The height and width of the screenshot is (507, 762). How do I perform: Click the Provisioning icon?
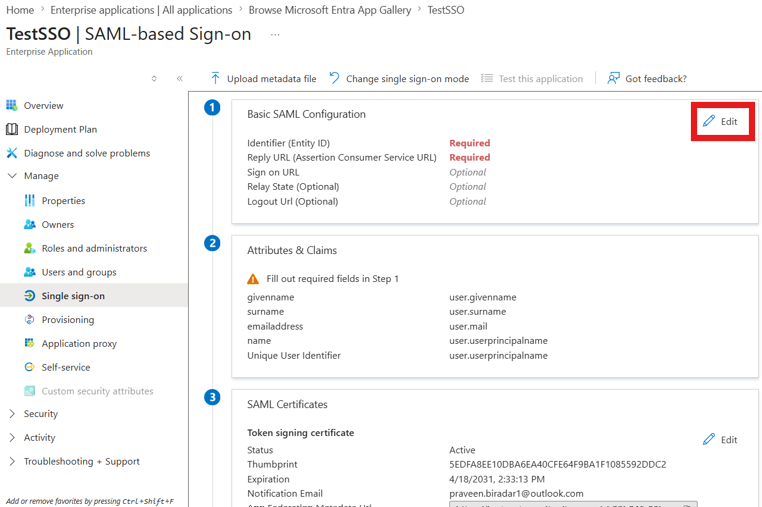[x=30, y=320]
